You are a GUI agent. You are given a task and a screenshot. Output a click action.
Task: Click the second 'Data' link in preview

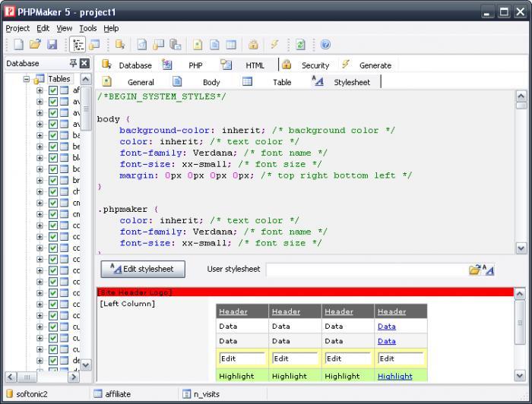click(x=386, y=341)
